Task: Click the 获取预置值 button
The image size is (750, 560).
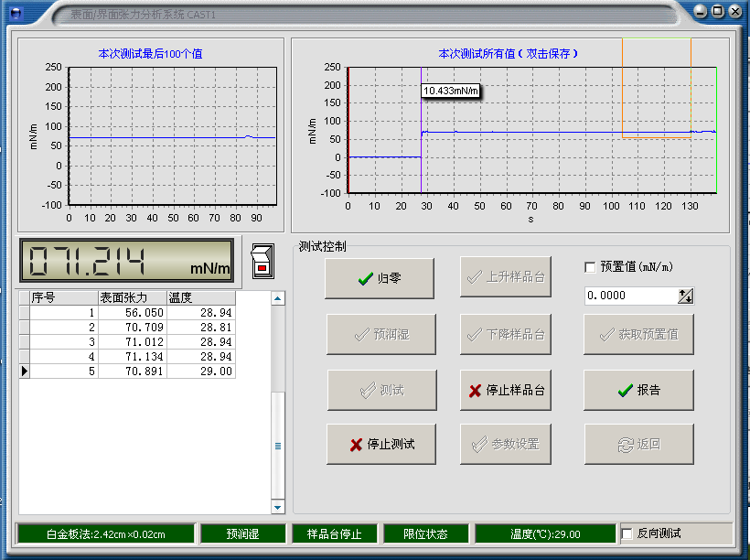Action: point(638,334)
